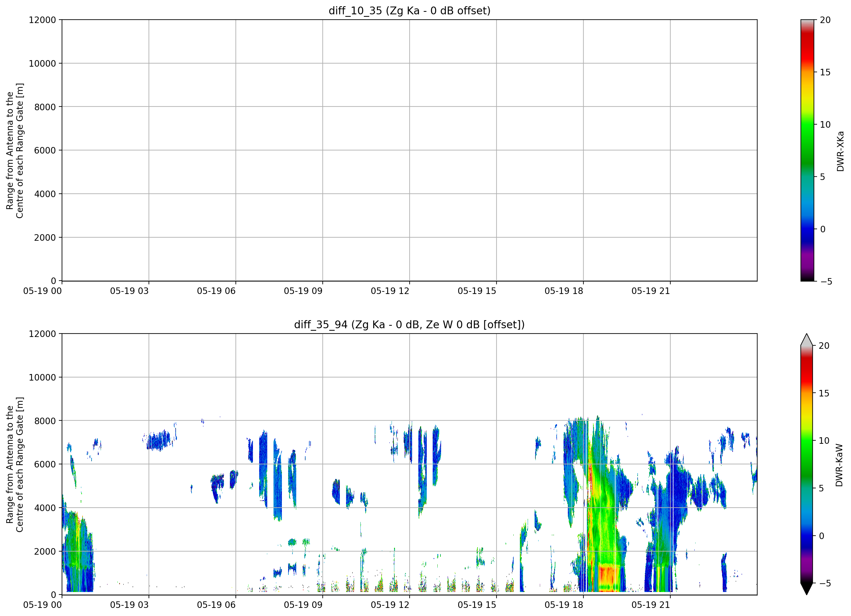Click the 8000 y-tick label of the bottom plot
The width and height of the screenshot is (851, 616).
click(x=45, y=421)
